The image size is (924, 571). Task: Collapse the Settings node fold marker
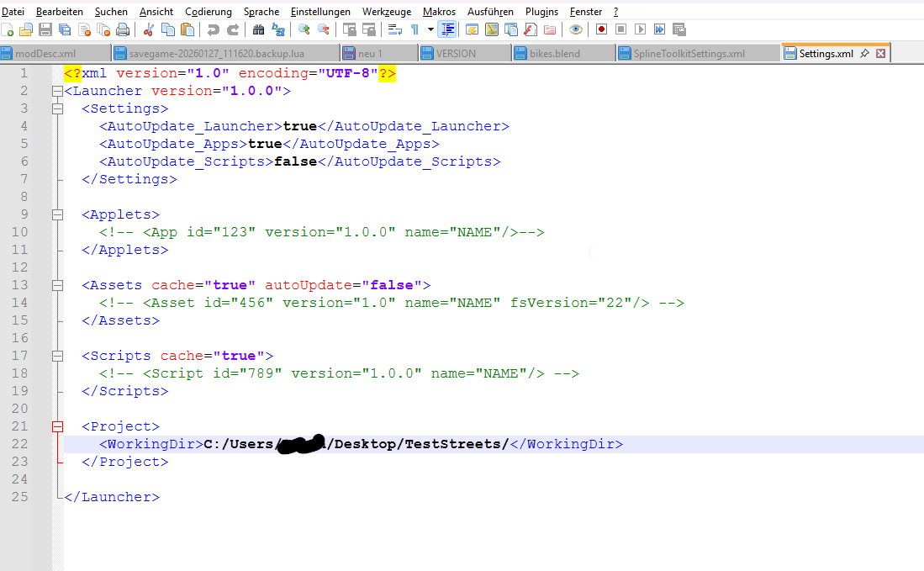click(x=57, y=108)
